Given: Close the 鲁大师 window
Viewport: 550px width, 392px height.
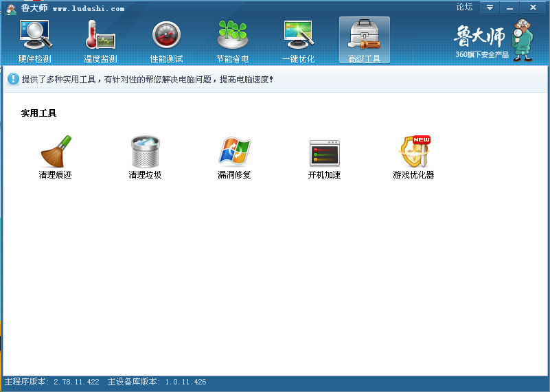Looking at the screenshot, I should [x=533, y=8].
